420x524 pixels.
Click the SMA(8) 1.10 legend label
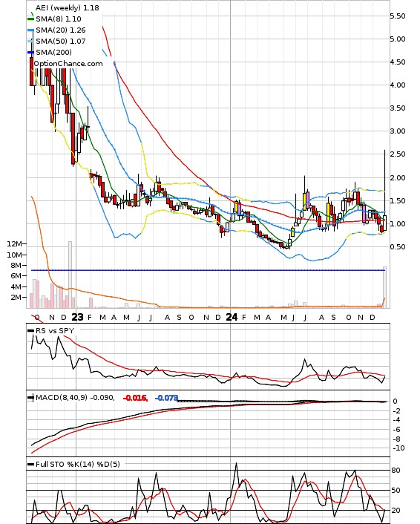point(59,19)
